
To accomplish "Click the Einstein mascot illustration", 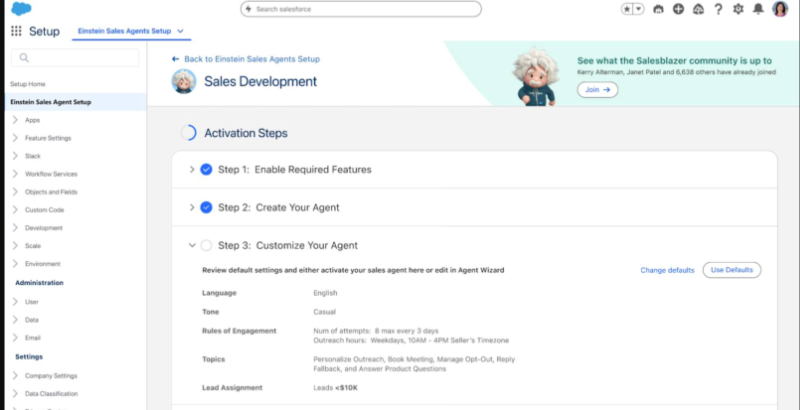I will pyautogui.click(x=535, y=76).
